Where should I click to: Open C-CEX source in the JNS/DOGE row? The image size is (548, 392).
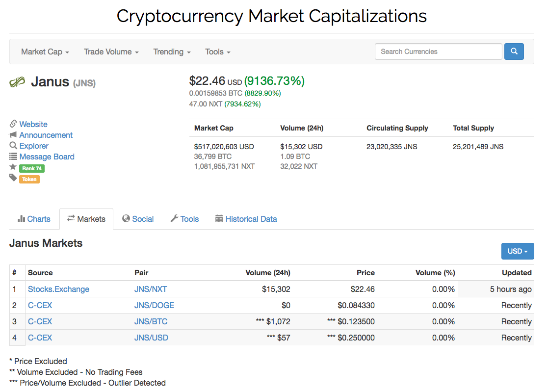tap(40, 305)
